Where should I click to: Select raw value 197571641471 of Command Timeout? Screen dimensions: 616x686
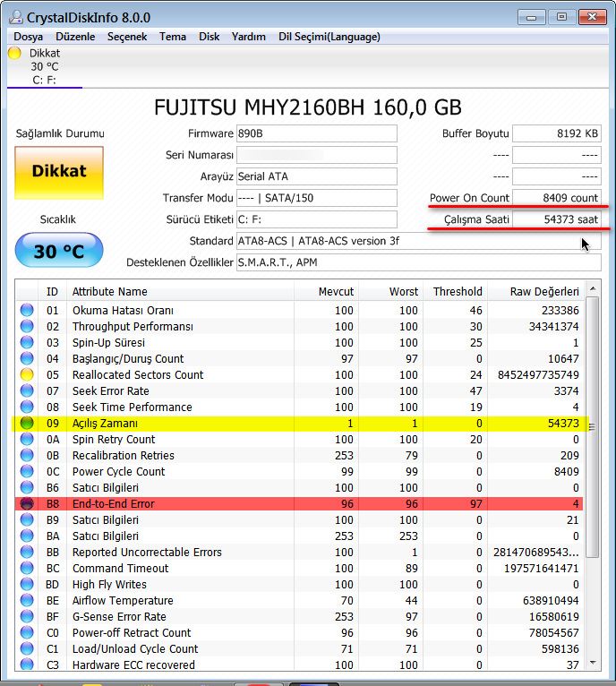541,569
